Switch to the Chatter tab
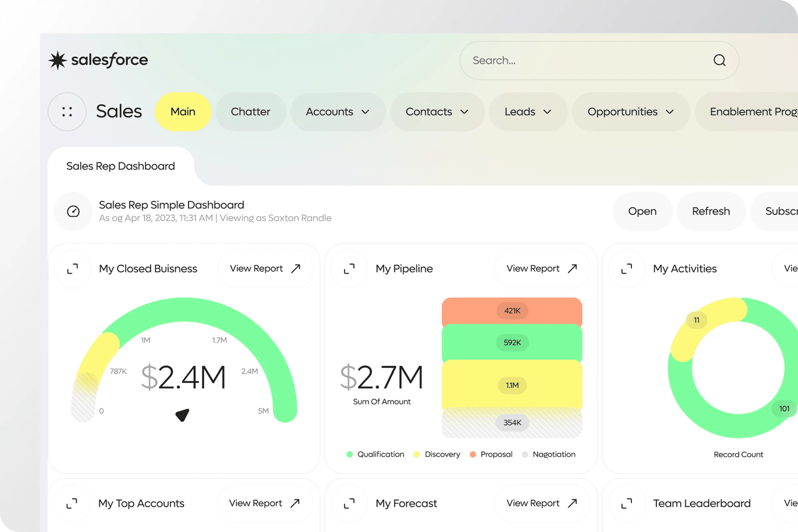The height and width of the screenshot is (532, 798). [x=251, y=112]
